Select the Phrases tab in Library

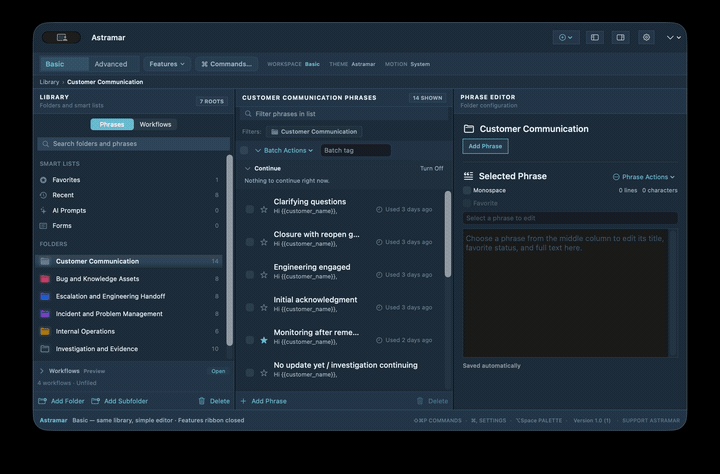[x=112, y=124]
